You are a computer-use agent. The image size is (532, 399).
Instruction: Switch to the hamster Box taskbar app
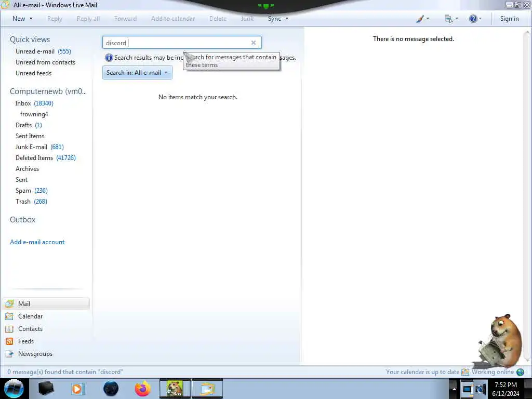(x=175, y=389)
